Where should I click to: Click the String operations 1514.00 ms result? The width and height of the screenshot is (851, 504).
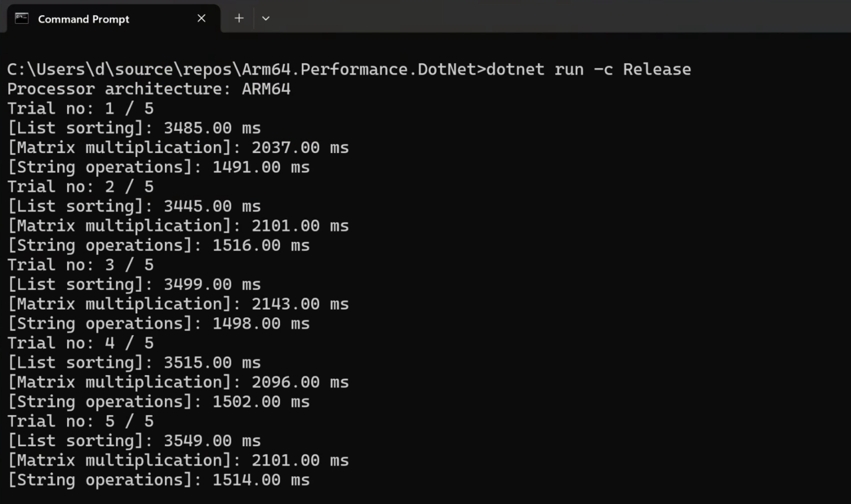(x=159, y=479)
